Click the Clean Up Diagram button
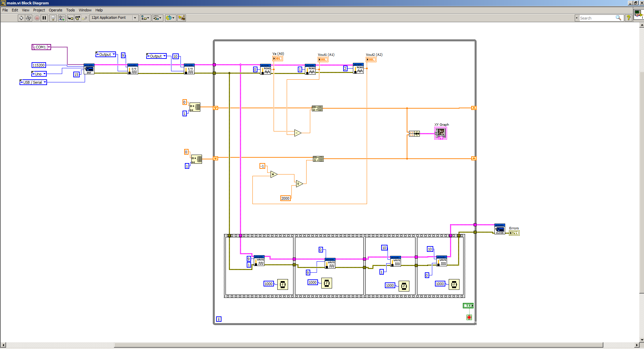Viewport: 644px width, 349px height. click(x=182, y=18)
